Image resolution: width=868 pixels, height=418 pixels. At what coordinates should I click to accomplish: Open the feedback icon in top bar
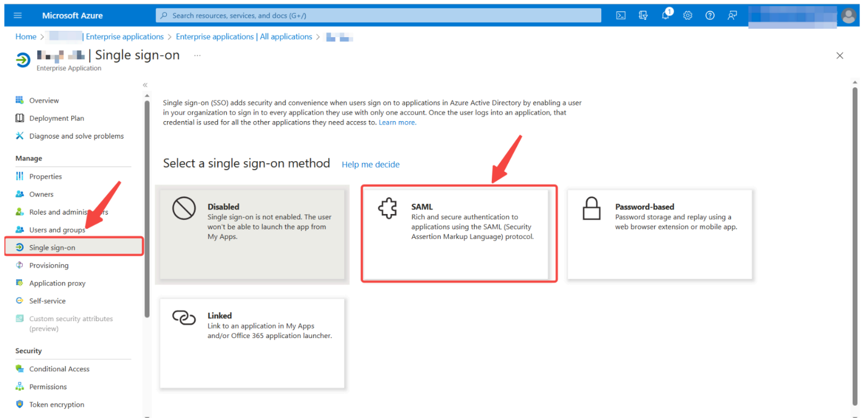[732, 16]
